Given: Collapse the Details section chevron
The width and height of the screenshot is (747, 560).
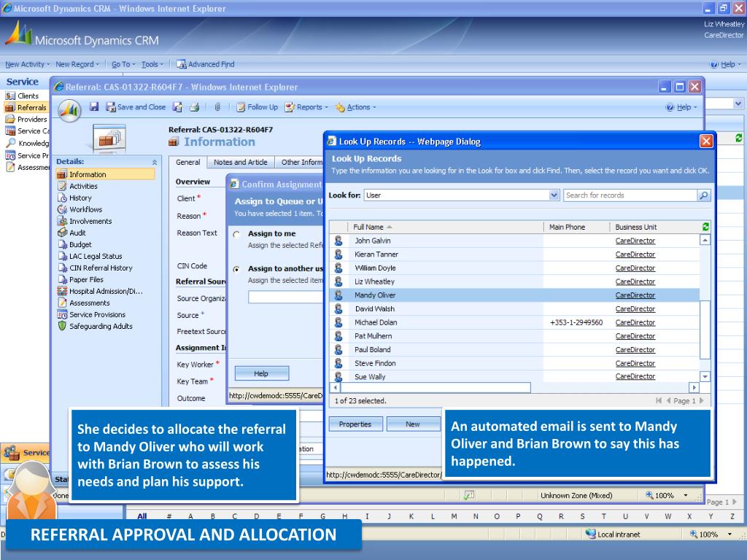Looking at the screenshot, I should click(155, 163).
